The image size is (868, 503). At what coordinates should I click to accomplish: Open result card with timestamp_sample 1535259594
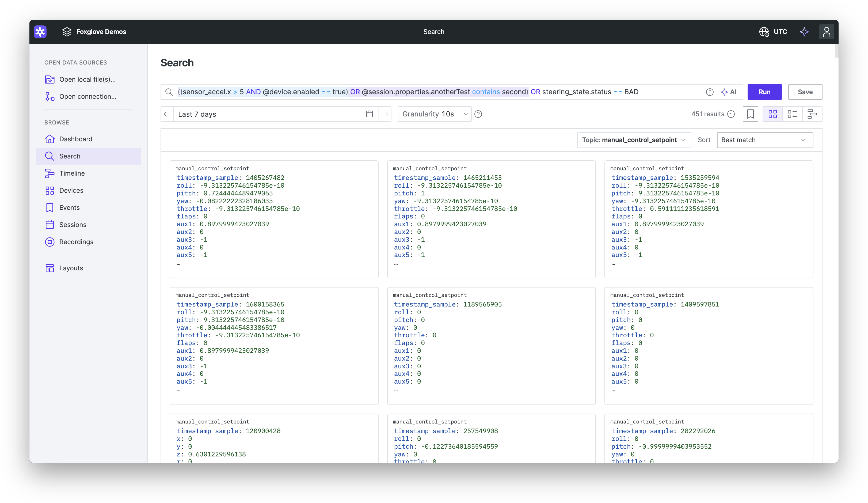click(709, 219)
